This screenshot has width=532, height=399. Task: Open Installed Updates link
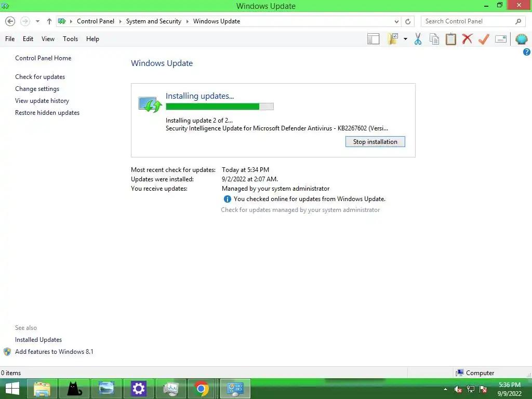coord(38,340)
